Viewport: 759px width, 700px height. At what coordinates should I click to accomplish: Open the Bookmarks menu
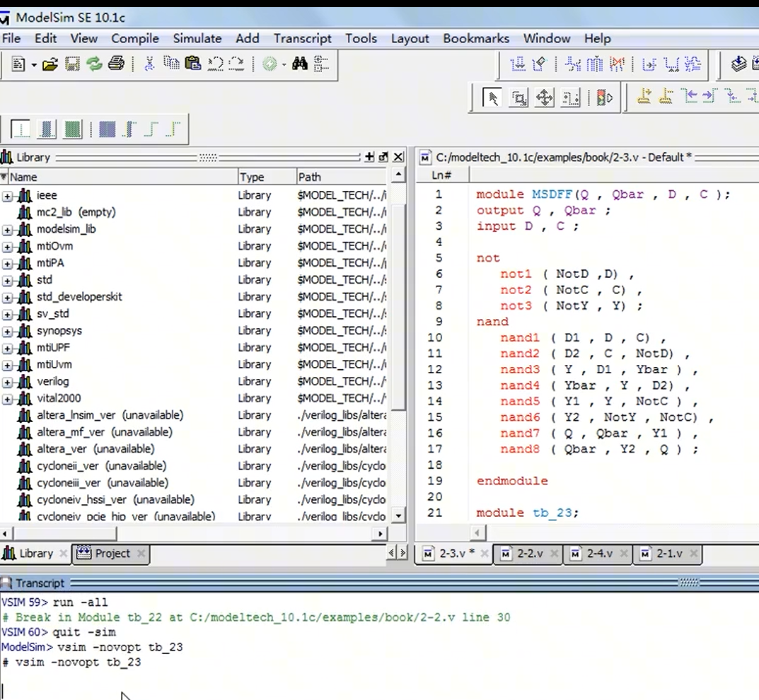[476, 38]
